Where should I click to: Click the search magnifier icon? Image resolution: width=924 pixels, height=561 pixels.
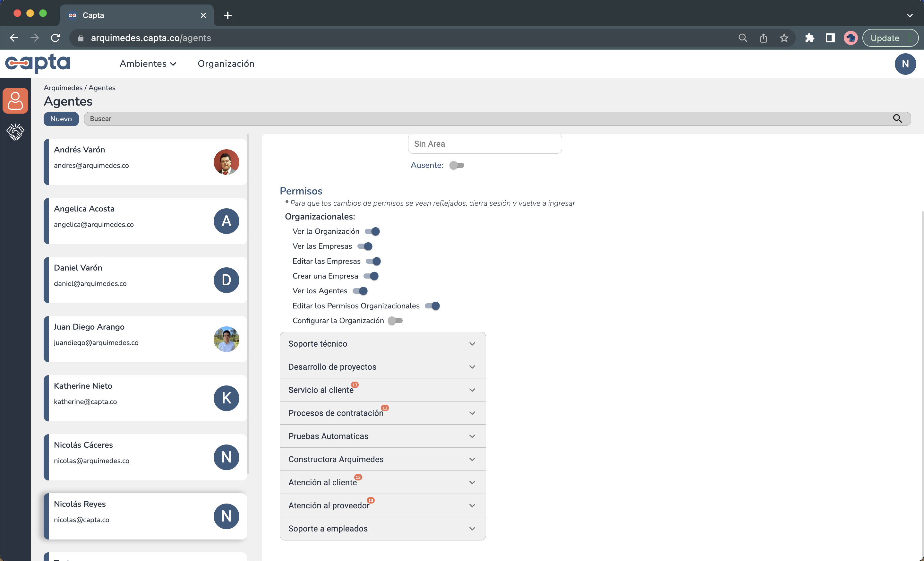tap(897, 119)
